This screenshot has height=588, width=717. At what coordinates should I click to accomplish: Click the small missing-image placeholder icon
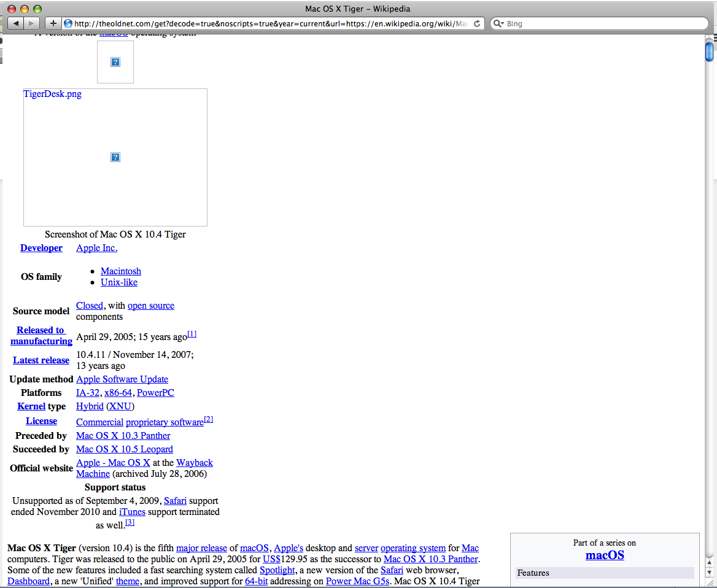(115, 62)
